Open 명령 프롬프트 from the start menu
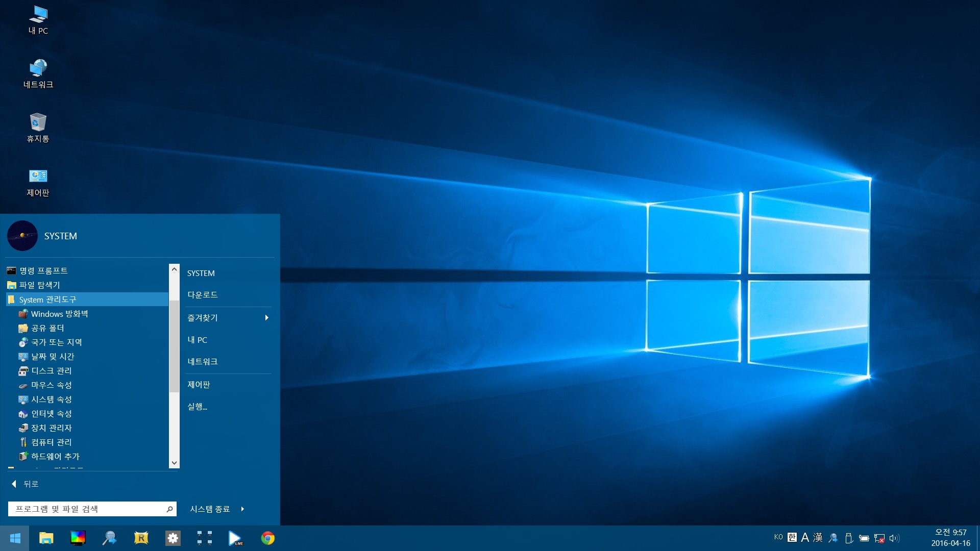This screenshot has height=551, width=980. pyautogui.click(x=87, y=270)
